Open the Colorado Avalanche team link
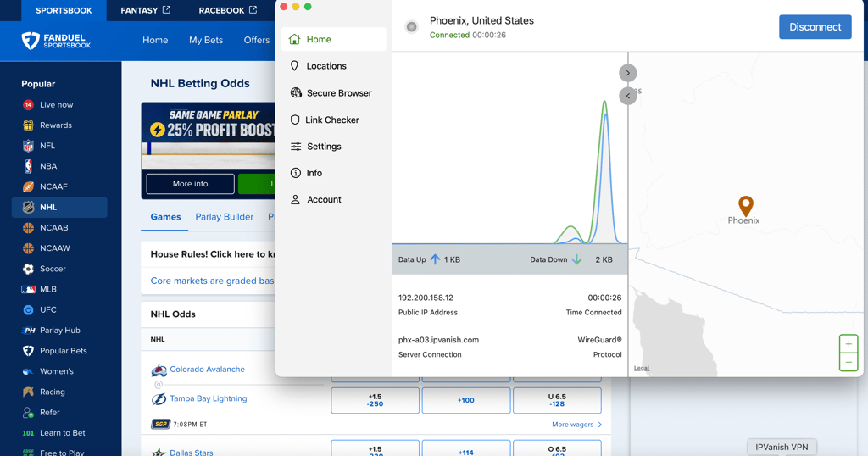 [207, 369]
